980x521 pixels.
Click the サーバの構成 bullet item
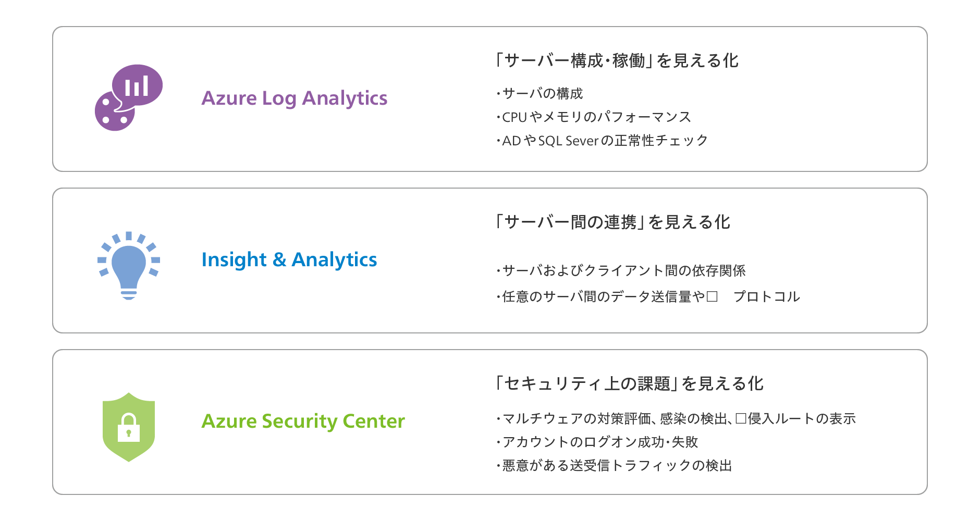tap(540, 94)
